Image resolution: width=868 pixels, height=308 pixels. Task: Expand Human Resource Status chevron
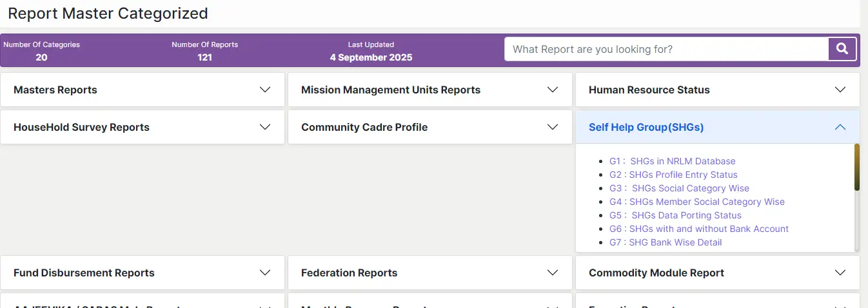point(840,90)
